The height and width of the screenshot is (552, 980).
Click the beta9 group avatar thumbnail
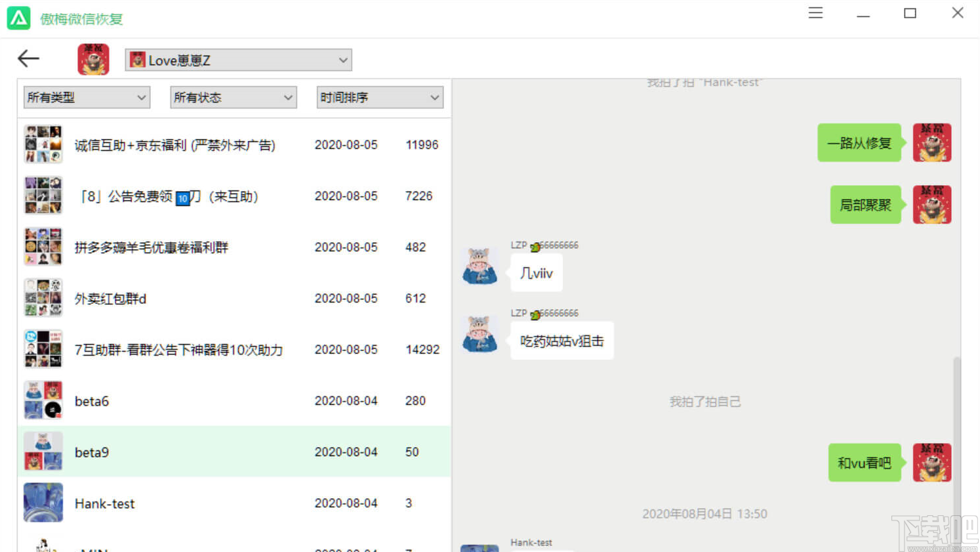(x=43, y=452)
